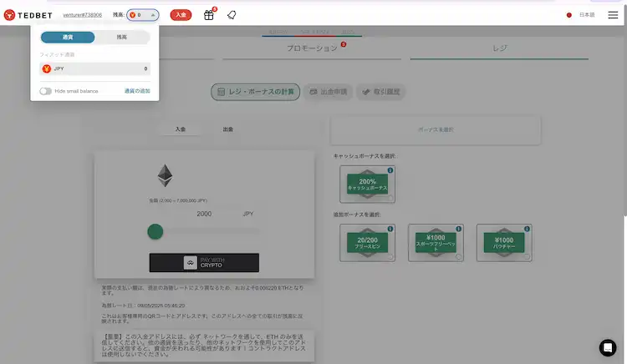The width and height of the screenshot is (627, 364).
Task: Click the Ethereum logo
Action: (x=165, y=175)
